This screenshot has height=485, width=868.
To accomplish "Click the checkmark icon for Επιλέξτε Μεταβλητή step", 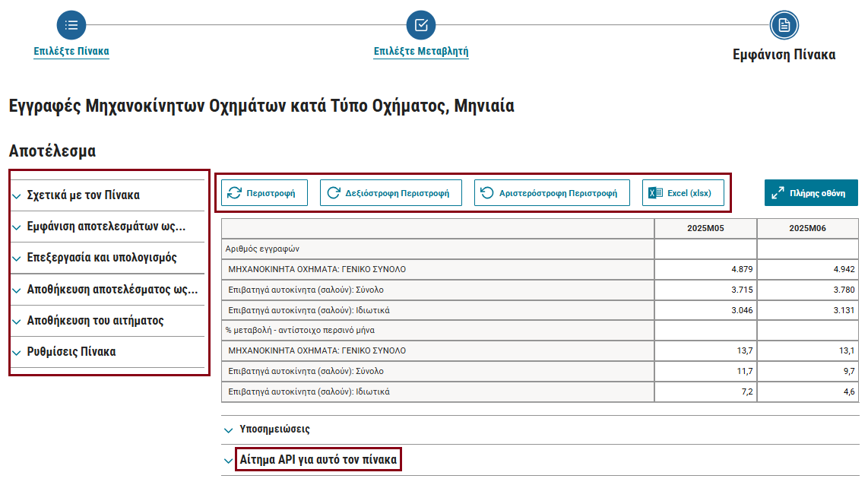I will pyautogui.click(x=421, y=25).
